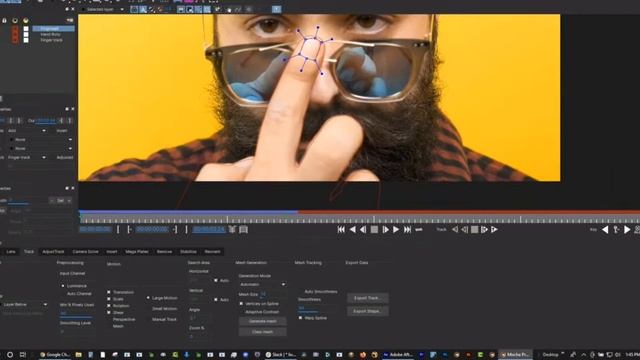The image size is (640, 360).
Task: Open the lower None dropdown in layer properties
Action: [41, 149]
